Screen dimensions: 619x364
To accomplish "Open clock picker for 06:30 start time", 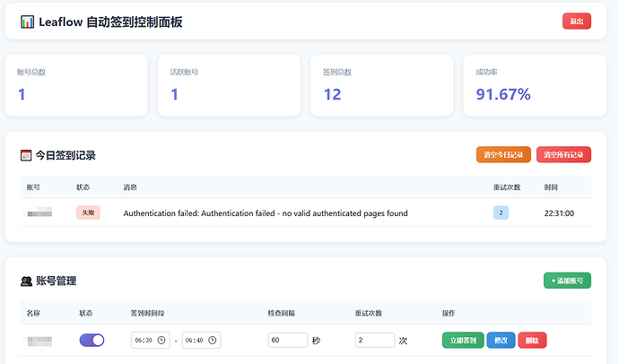I will pyautogui.click(x=161, y=341).
